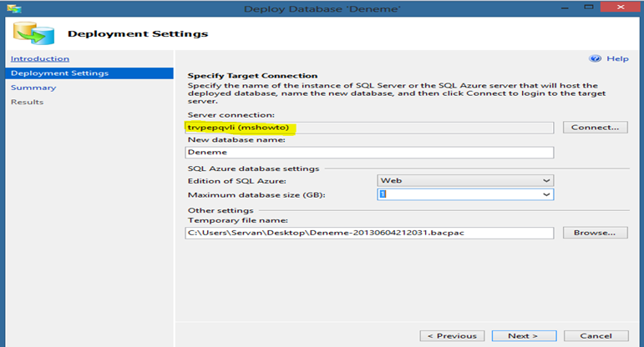
Task: Click the Connect... button
Action: 595,127
